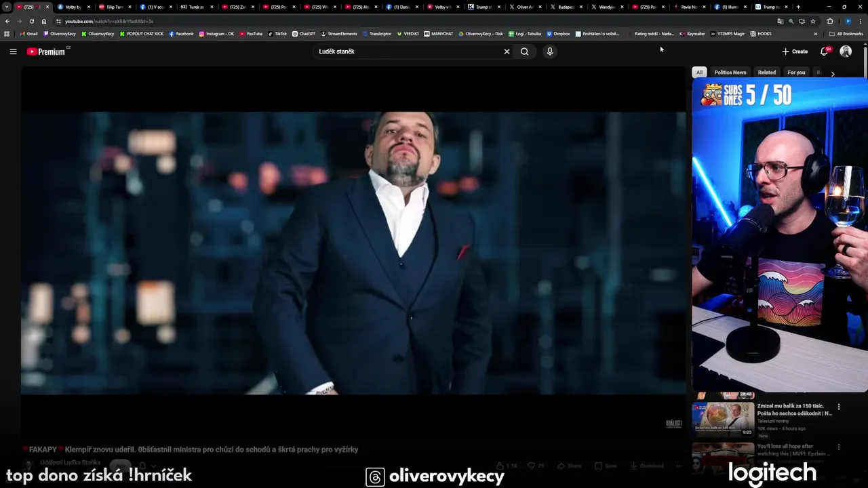This screenshot has height=488, width=868.
Task: Open the POPOUT CHAT KICK bookmark
Action: pos(142,33)
